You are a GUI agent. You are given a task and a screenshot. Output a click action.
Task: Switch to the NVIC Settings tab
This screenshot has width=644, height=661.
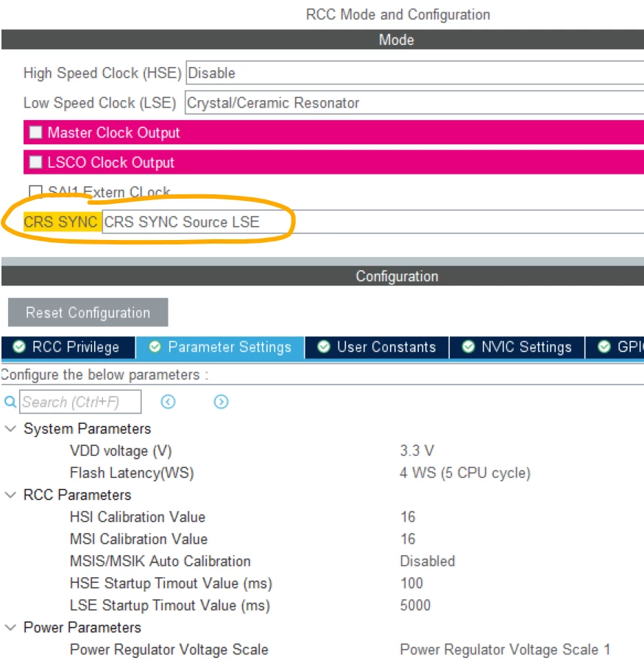(x=517, y=347)
